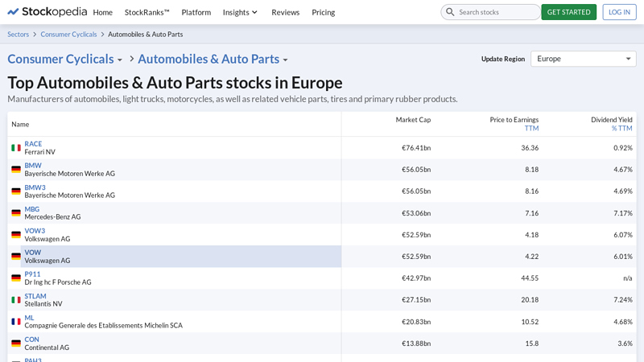Open the Platform menu item
This screenshot has height=362, width=644.
196,12
